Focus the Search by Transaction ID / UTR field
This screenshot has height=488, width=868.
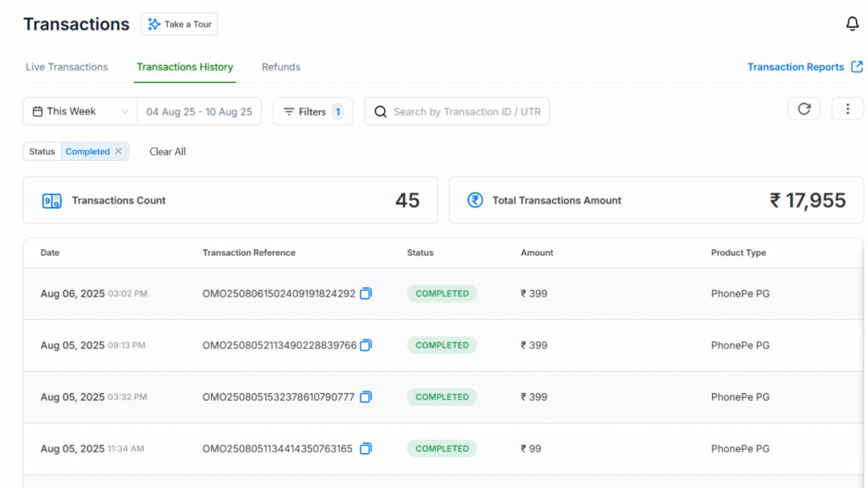point(466,112)
